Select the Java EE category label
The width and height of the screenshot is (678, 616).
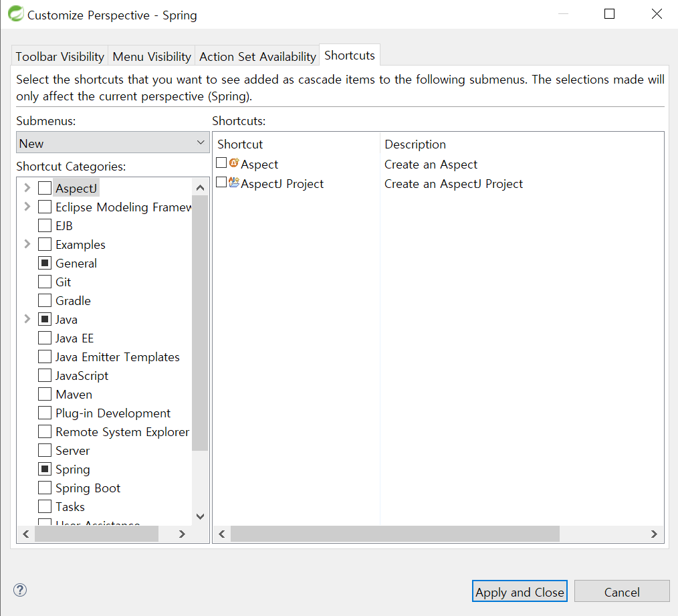(x=74, y=338)
